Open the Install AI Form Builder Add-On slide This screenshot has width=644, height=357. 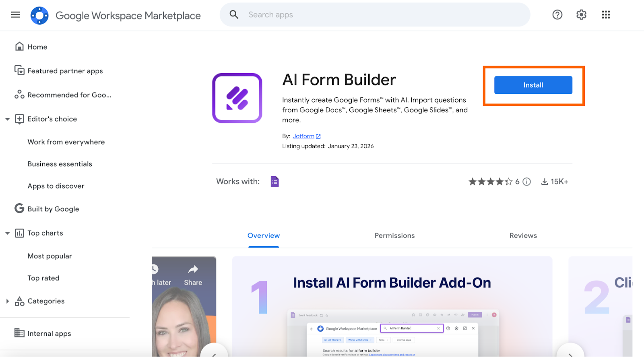click(x=392, y=307)
